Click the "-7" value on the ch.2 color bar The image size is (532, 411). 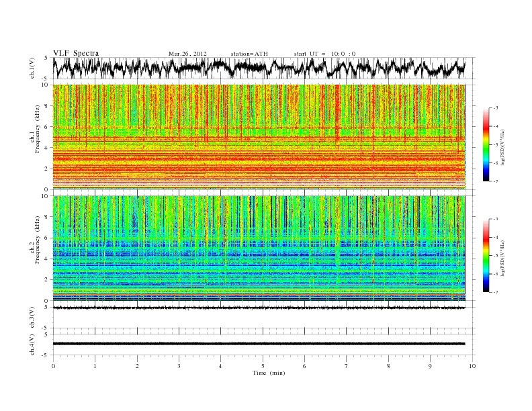495,292
